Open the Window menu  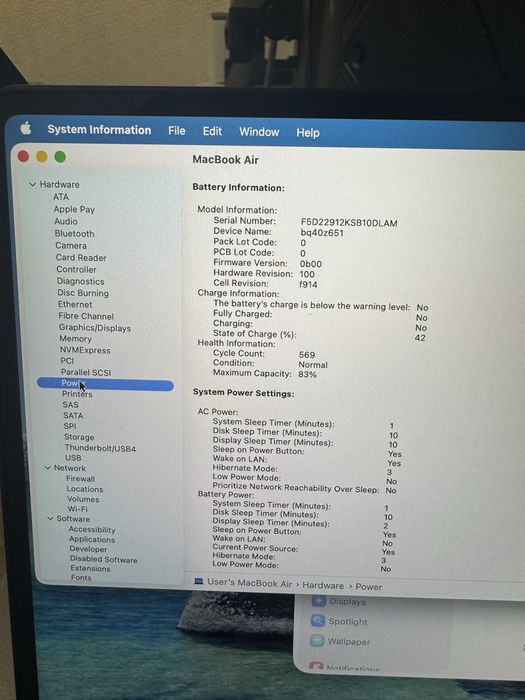(259, 132)
